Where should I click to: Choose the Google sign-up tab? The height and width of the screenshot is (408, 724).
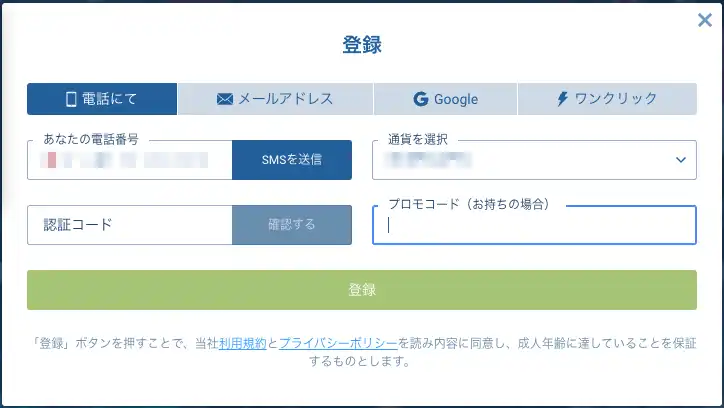[445, 99]
